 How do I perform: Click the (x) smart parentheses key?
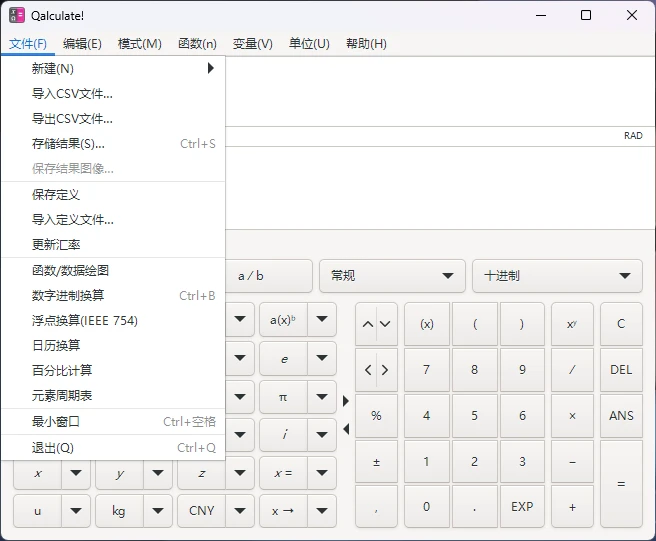pyautogui.click(x=427, y=324)
